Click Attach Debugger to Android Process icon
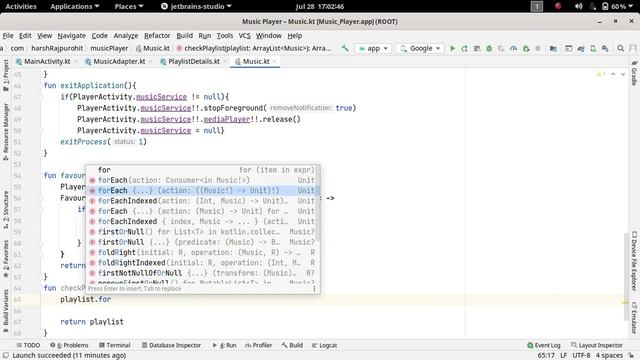The height and width of the screenshot is (360, 640). [526, 48]
